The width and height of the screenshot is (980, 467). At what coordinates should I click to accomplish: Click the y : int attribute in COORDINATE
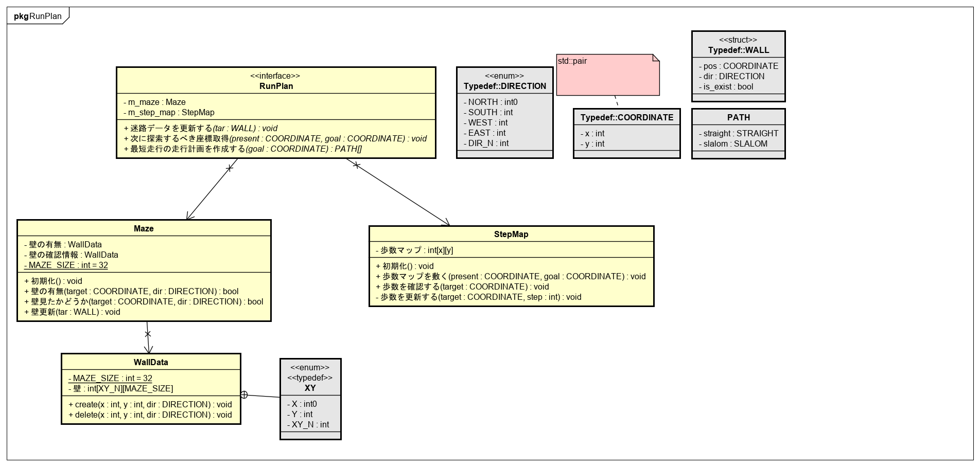point(592,143)
